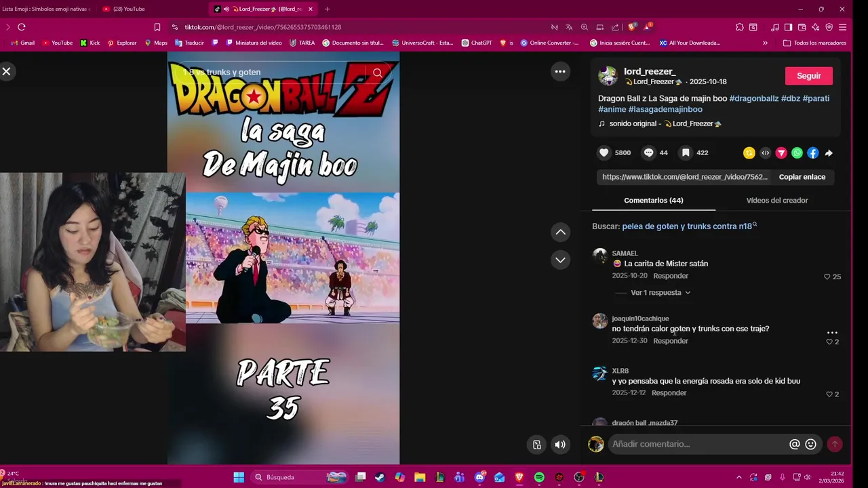This screenshot has width=868, height=488.
Task: Click the Seguir button
Action: [x=808, y=76]
